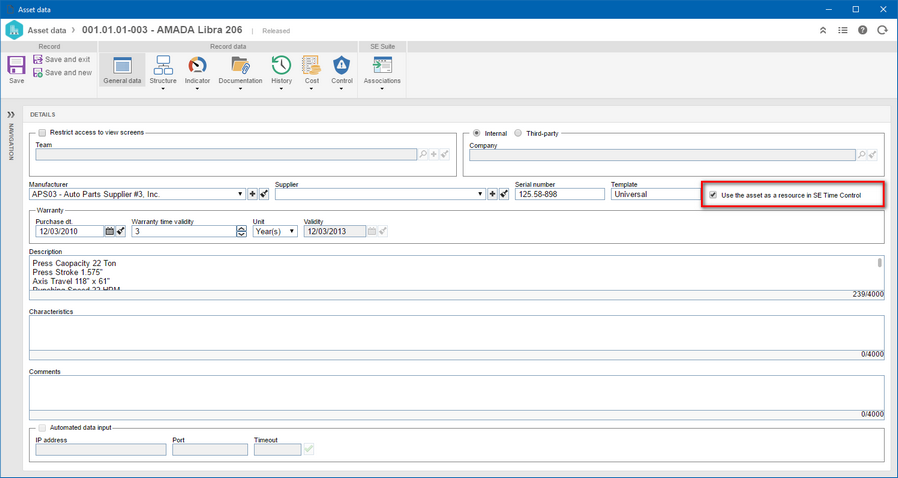Toggle Restrict access to view screens
This screenshot has height=478, width=898.
[42, 133]
